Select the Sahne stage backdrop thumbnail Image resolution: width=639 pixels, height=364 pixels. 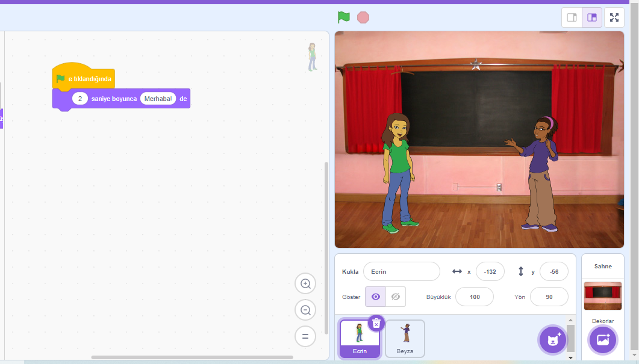[x=603, y=295]
